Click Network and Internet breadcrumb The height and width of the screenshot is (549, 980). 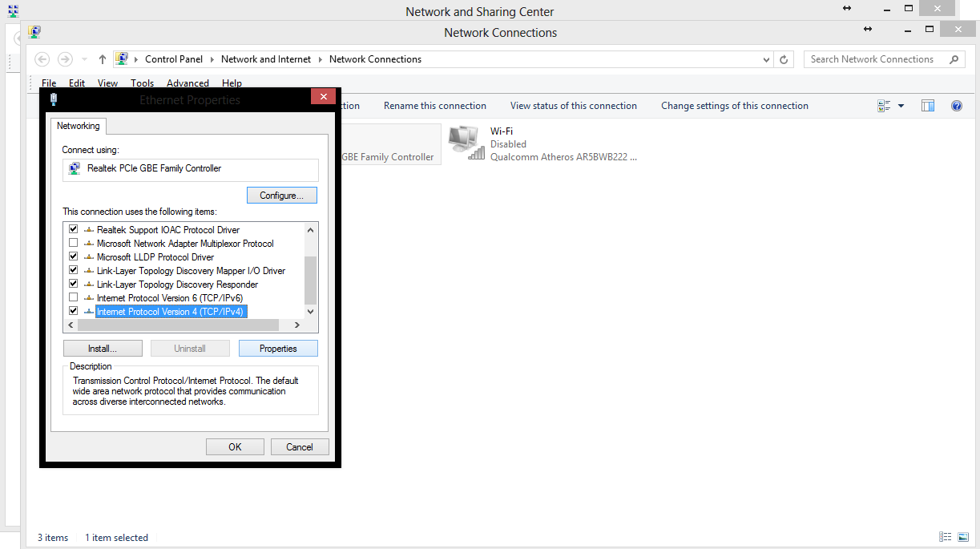tap(266, 59)
